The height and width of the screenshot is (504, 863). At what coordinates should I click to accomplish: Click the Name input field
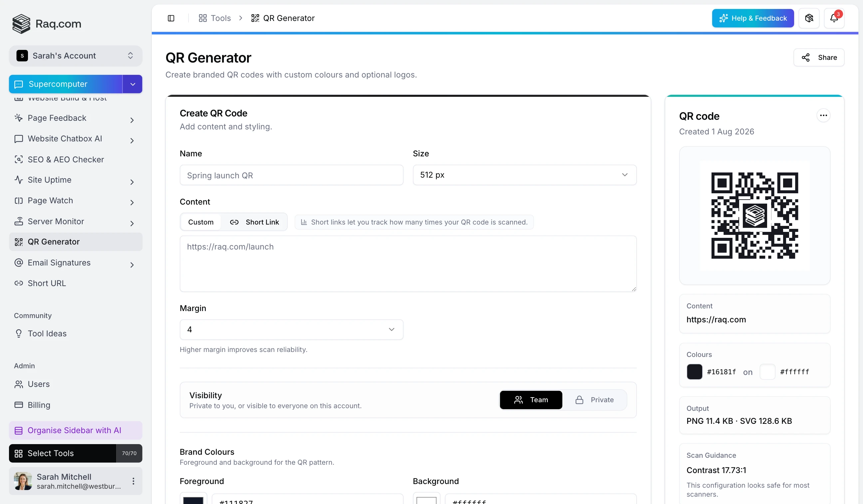click(291, 175)
